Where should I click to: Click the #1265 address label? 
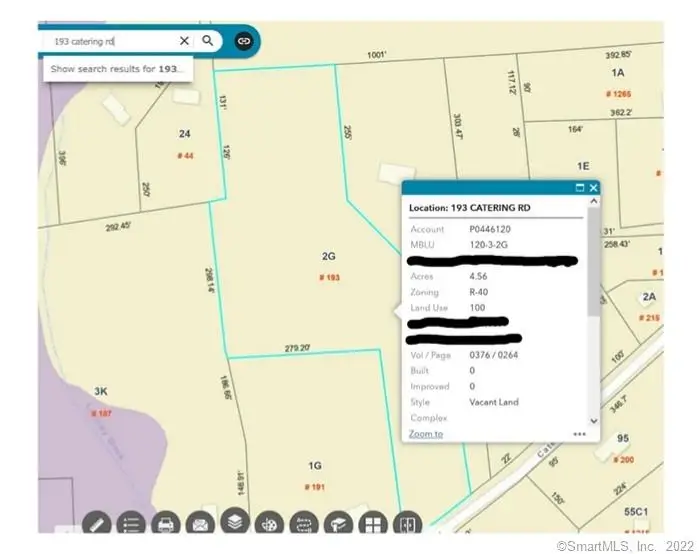pos(618,94)
